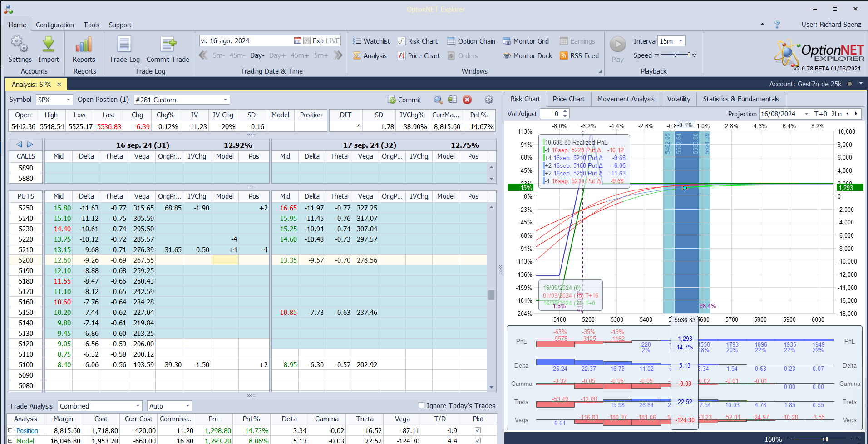Adjust the playback Speed slider

(676, 55)
